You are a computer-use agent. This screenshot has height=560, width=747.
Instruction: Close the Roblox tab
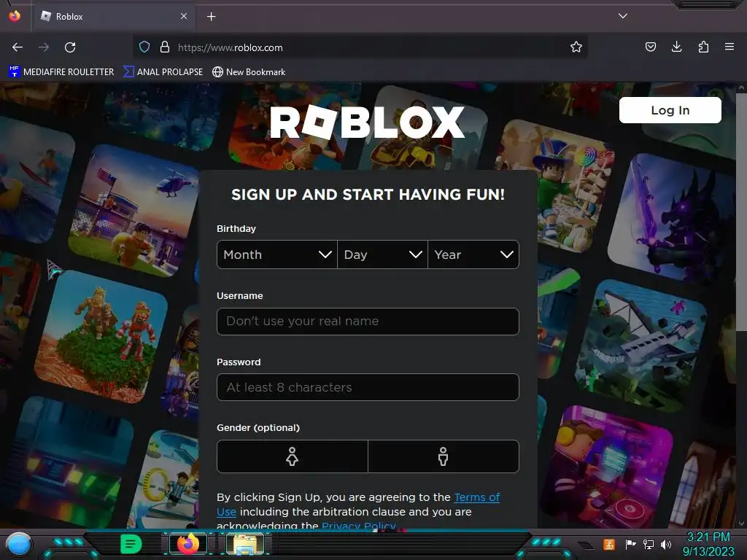pos(184,16)
